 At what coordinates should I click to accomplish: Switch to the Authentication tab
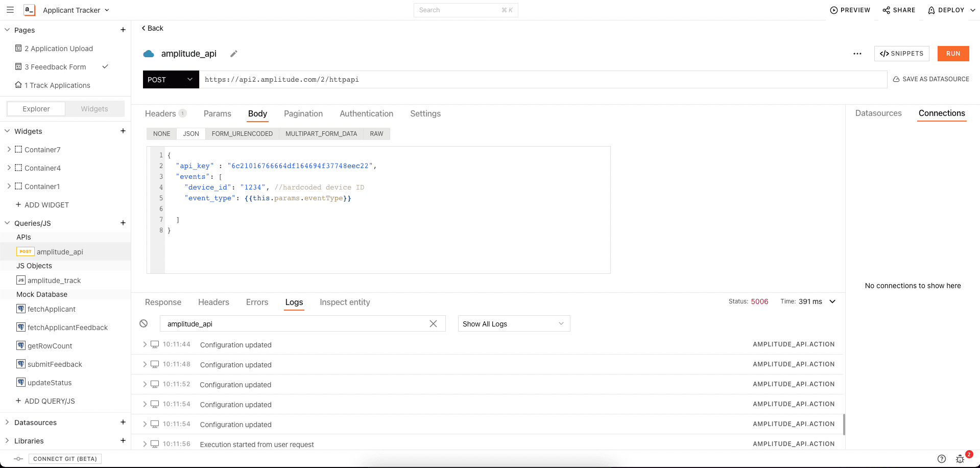(x=366, y=114)
